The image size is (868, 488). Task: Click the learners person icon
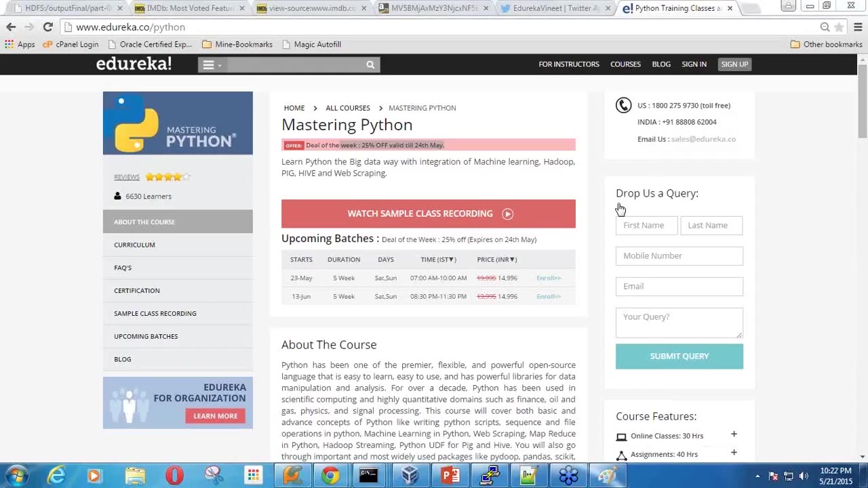117,196
